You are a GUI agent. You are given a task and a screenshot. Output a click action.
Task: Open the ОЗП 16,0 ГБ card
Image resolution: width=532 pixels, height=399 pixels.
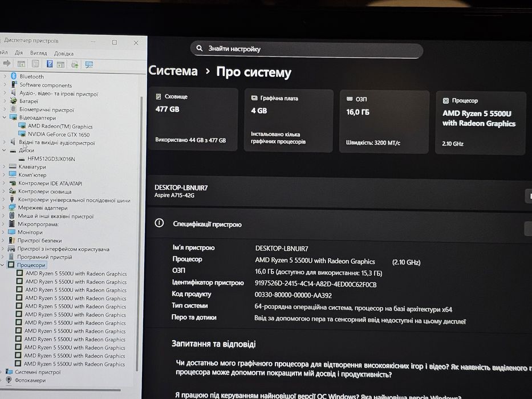tap(384, 122)
